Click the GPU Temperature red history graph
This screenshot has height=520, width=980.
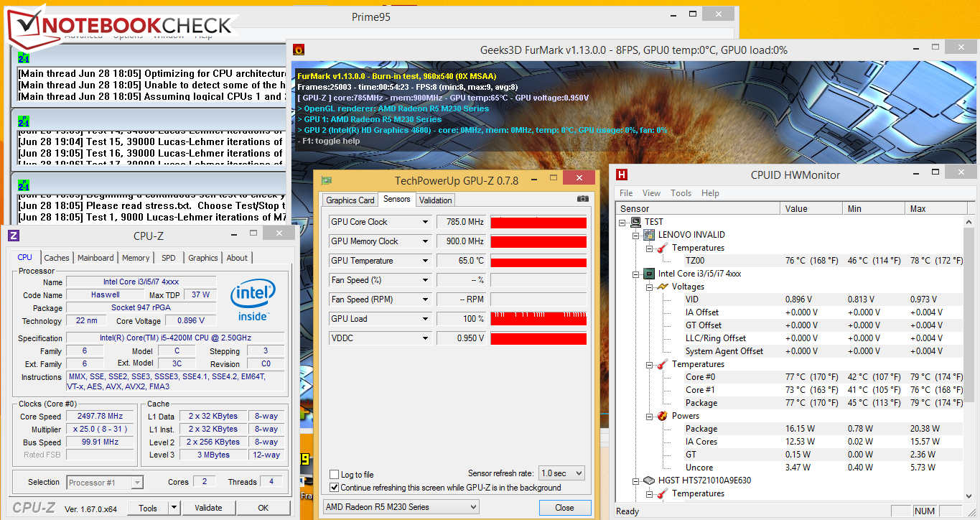538,261
